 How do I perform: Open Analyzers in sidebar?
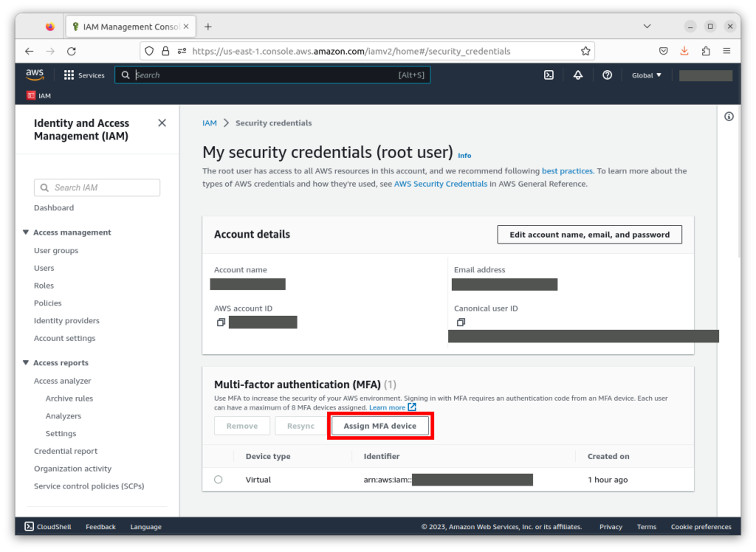click(x=63, y=416)
